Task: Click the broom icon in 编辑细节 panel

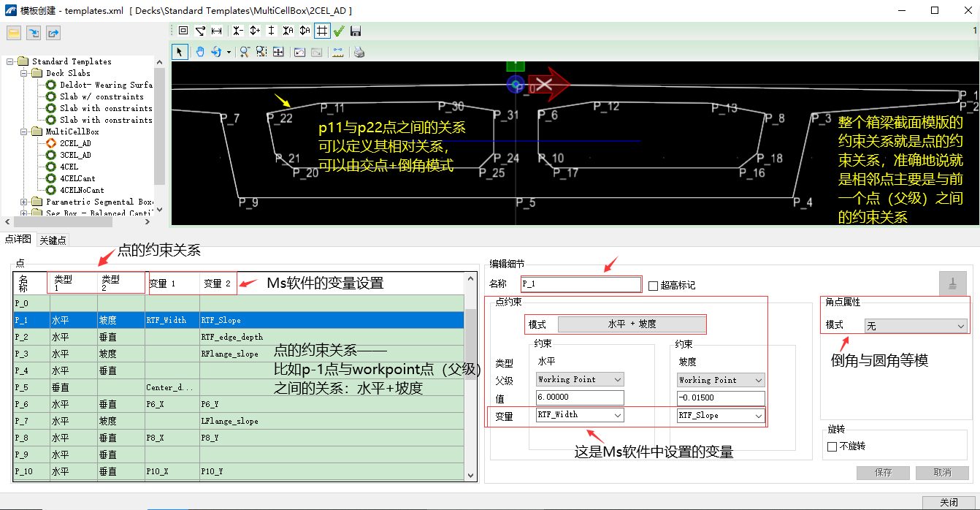Action: coord(952,283)
